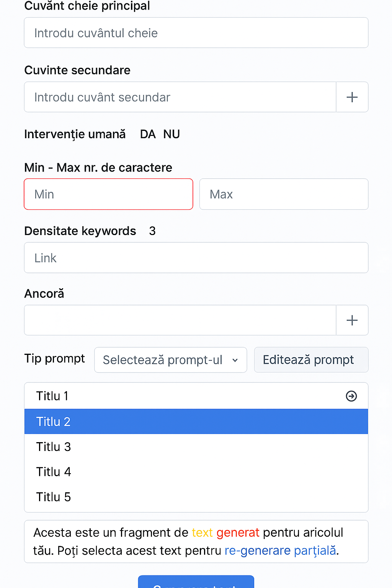Viewport: 392px width, 588px height.
Task: Focus the Introdu cuvântul cheie field
Action: [196, 33]
